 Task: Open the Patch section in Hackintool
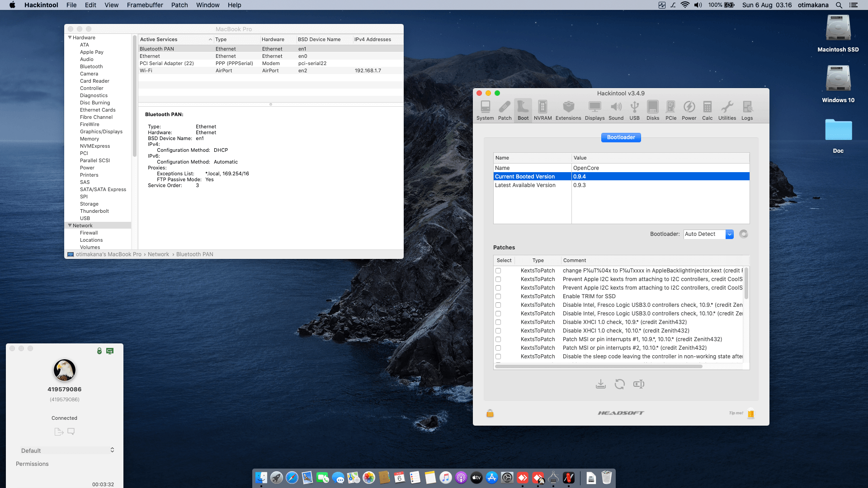click(505, 111)
